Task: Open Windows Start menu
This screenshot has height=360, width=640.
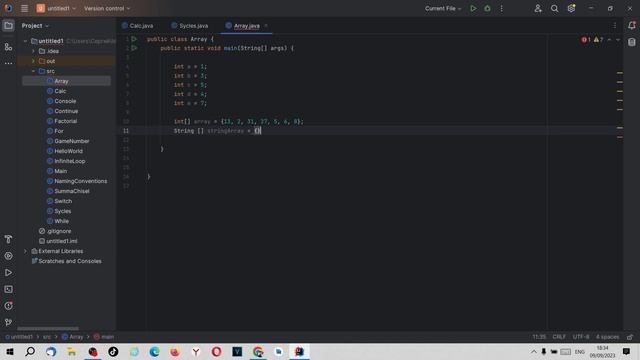Action: (10, 352)
